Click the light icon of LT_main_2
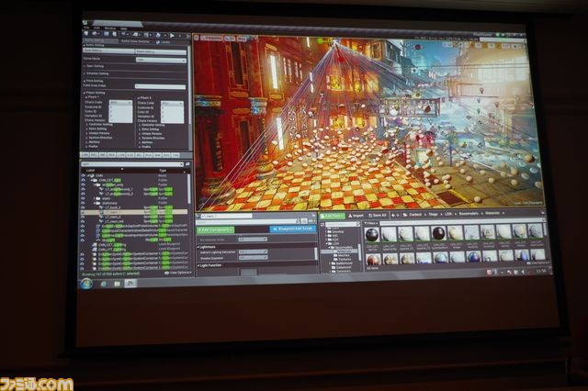 (x=102, y=217)
